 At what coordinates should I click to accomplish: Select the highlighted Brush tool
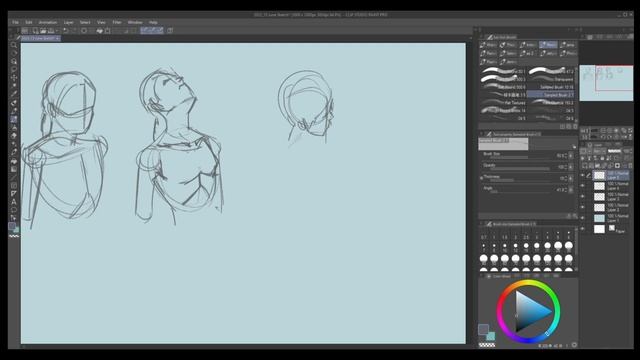coord(13,119)
